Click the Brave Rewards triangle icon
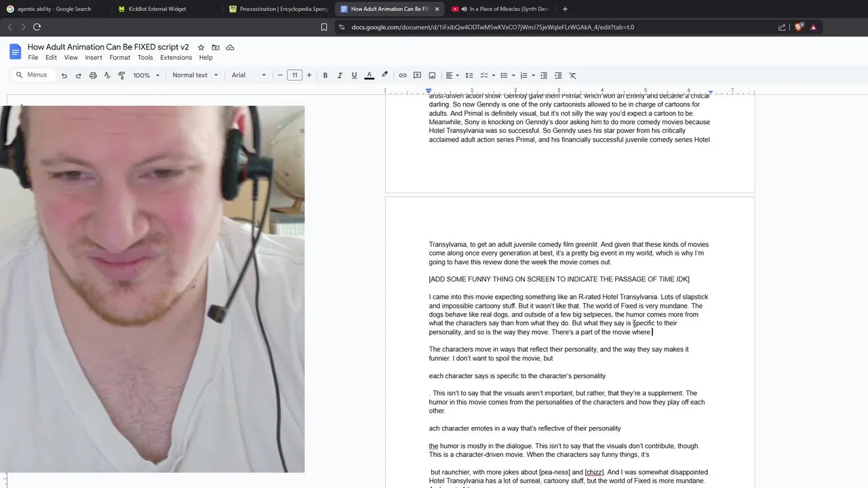The image size is (868, 488). (813, 27)
